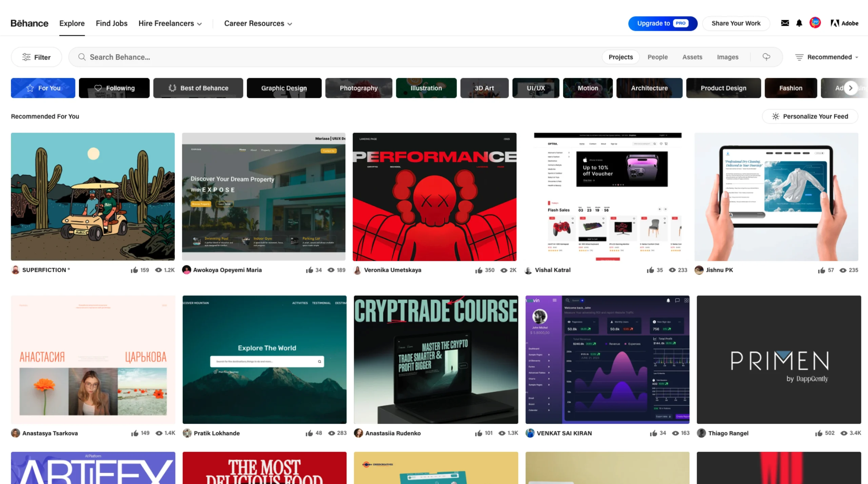Select the Architecture category
The height and width of the screenshot is (484, 868).
pyautogui.click(x=649, y=88)
